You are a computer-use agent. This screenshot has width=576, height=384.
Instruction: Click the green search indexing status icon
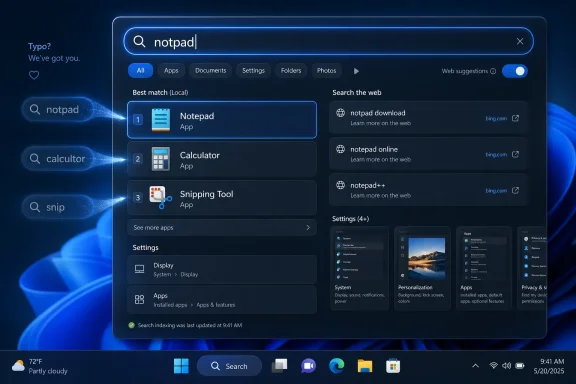[x=132, y=325]
